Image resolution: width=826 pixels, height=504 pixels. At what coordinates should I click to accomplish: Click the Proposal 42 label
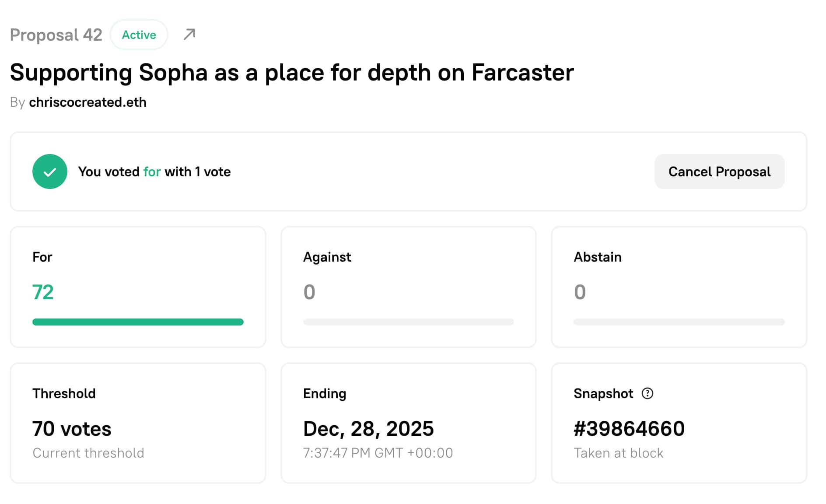tap(56, 35)
